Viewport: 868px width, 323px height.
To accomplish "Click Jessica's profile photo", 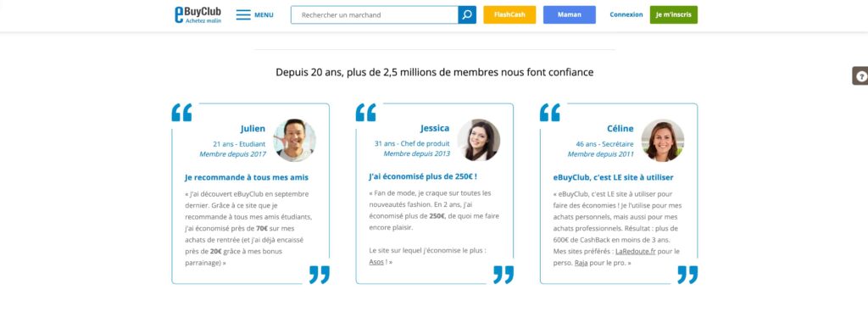I will click(478, 140).
